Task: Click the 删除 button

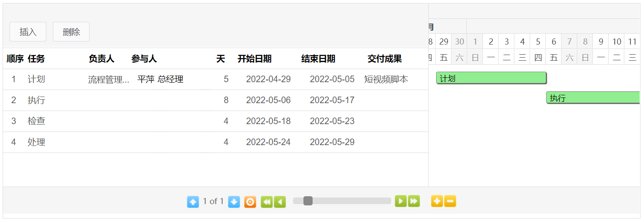Action: (71, 32)
